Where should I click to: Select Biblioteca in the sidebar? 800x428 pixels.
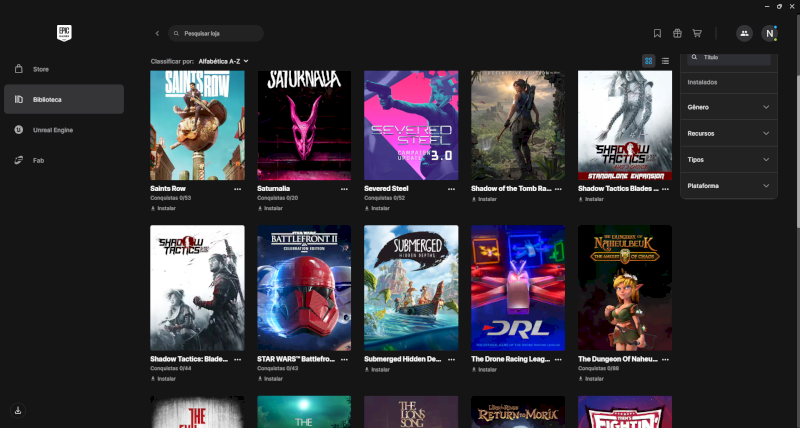coord(64,99)
